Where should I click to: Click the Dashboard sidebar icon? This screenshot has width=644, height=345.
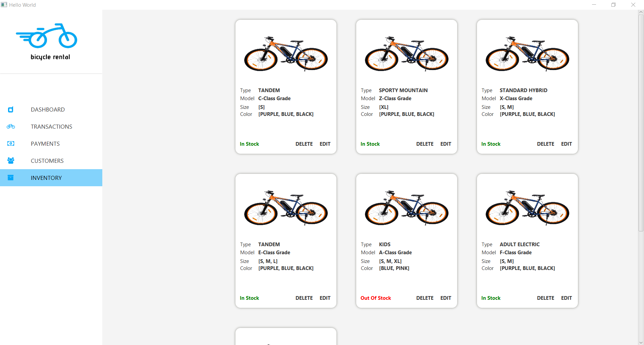click(x=11, y=110)
